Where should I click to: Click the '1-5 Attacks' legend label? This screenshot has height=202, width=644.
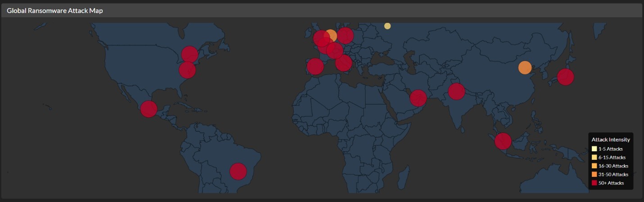tap(611, 149)
